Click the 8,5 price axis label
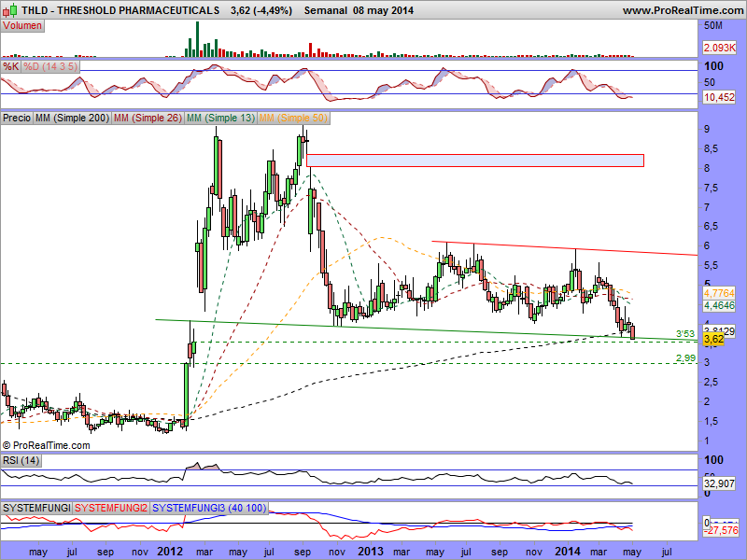 pos(712,149)
